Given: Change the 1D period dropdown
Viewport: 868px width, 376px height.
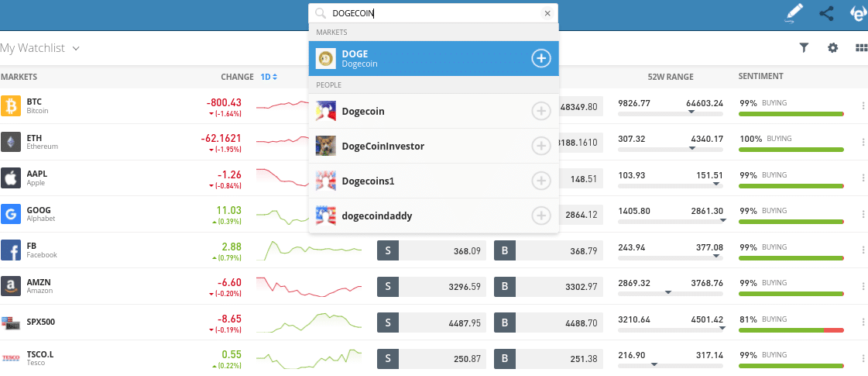Looking at the screenshot, I should point(269,77).
